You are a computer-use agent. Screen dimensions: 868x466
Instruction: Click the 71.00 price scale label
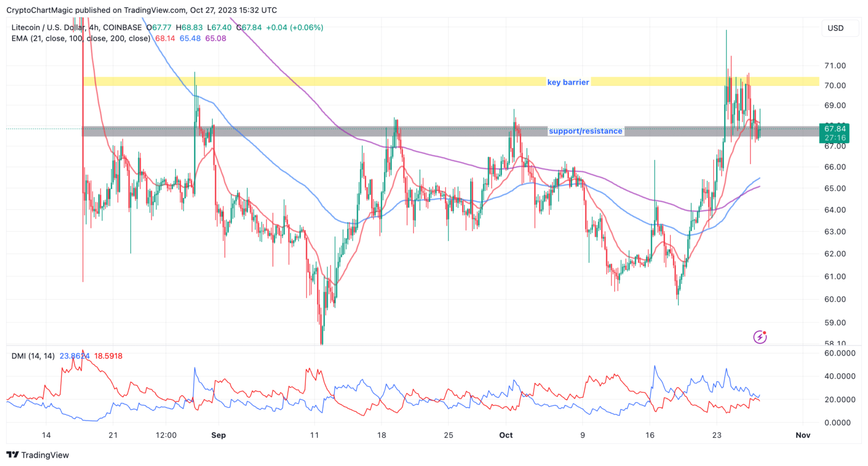click(x=835, y=66)
